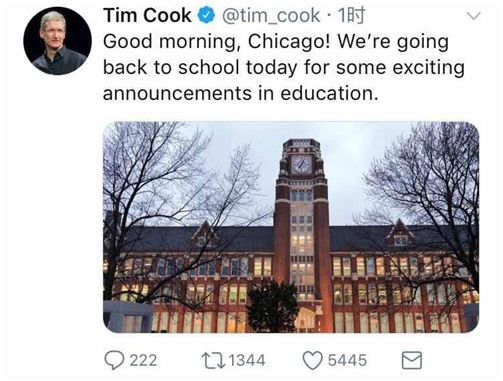Image resolution: width=503 pixels, height=381 pixels.
Task: Click the reply speech bubble icon
Action: (x=114, y=360)
